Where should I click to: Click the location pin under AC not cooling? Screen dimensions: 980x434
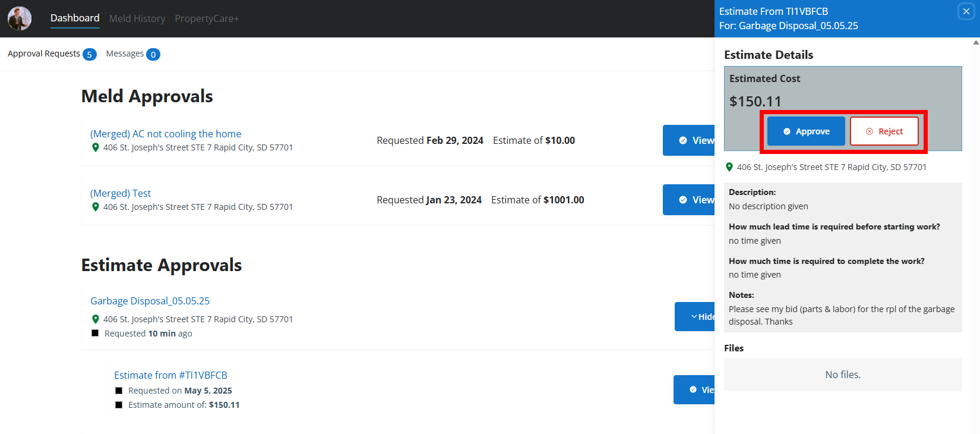(x=95, y=147)
